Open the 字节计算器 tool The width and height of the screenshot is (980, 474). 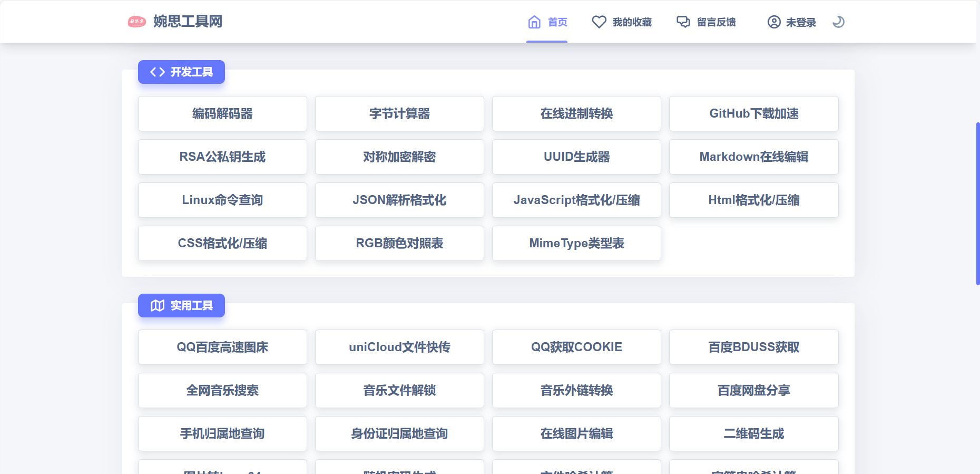pyautogui.click(x=399, y=113)
